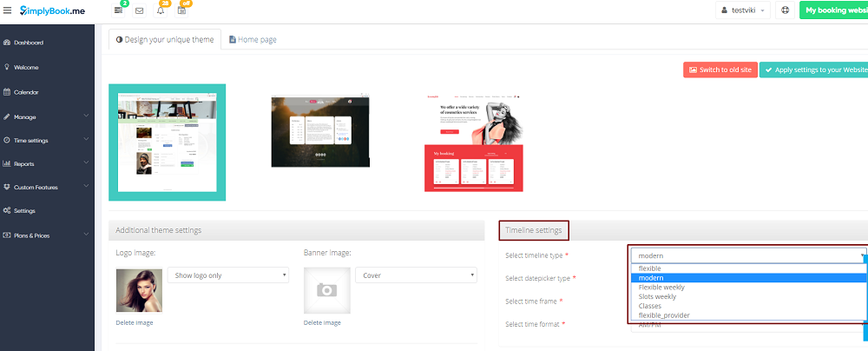Open the banner Cover dropdown
This screenshot has width=868, height=351.
point(416,275)
